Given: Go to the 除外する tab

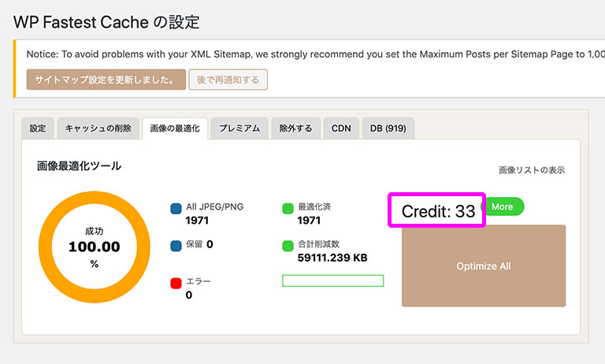Looking at the screenshot, I should pos(295,128).
